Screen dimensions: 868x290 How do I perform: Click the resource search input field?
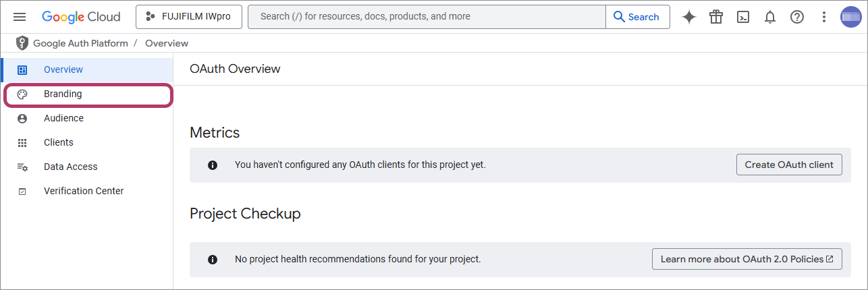click(x=427, y=17)
